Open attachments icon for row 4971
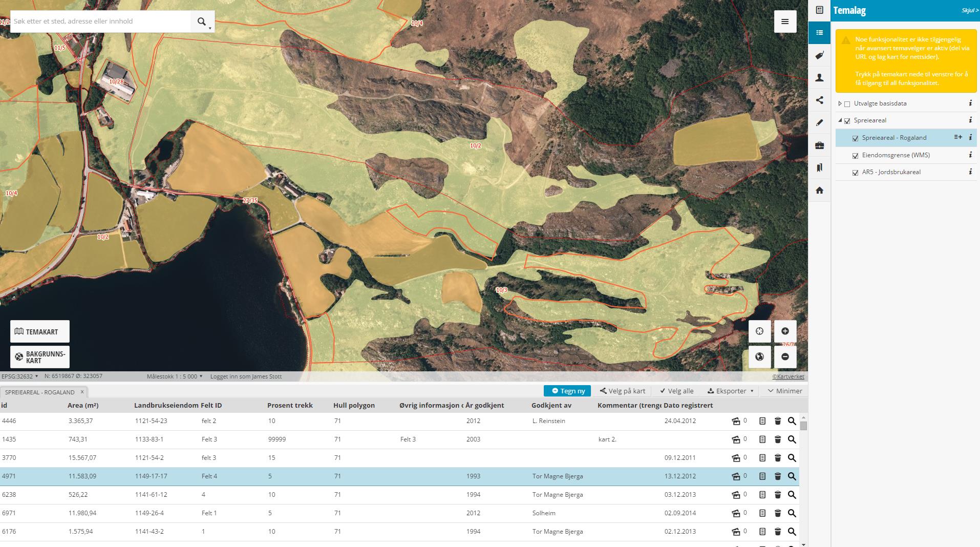980x547 pixels. coord(736,476)
